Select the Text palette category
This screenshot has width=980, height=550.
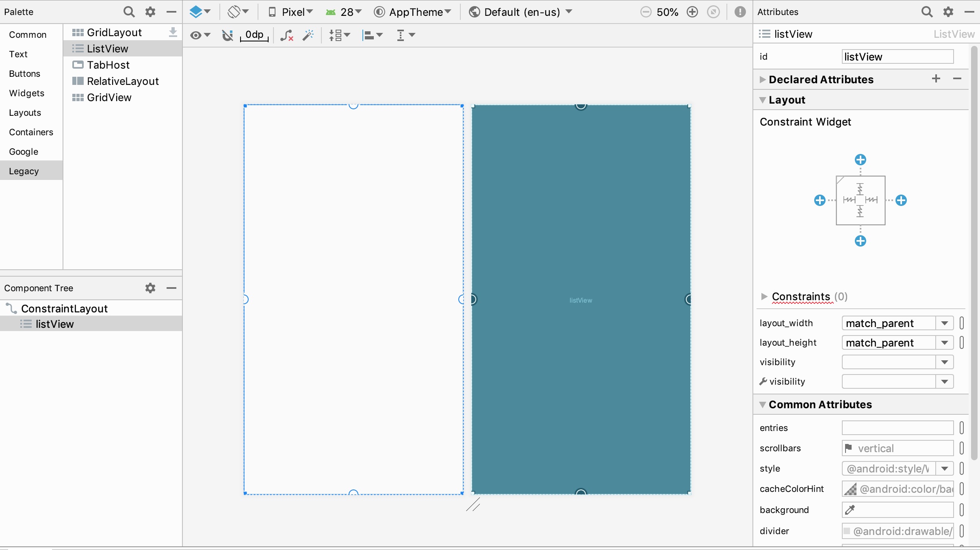click(x=18, y=54)
